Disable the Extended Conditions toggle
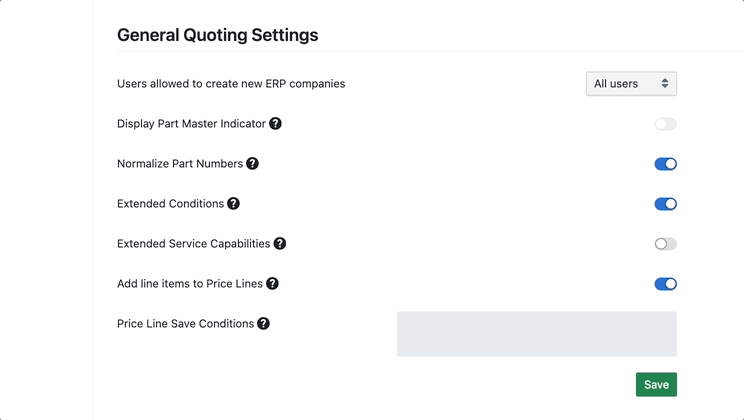This screenshot has height=420, width=744. [665, 204]
